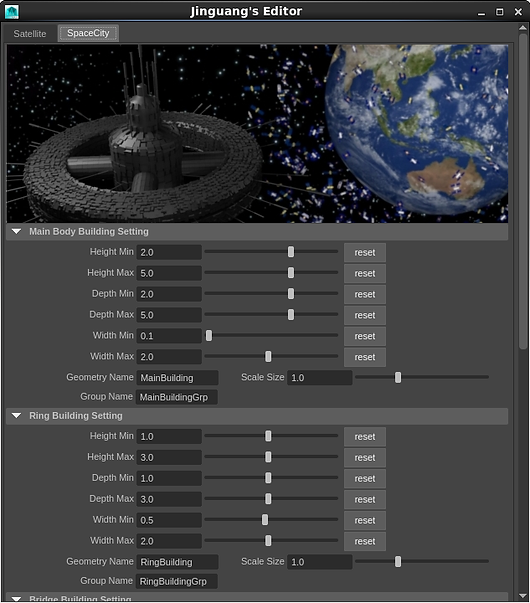Click Main Body Height Min slider handle

coord(291,252)
